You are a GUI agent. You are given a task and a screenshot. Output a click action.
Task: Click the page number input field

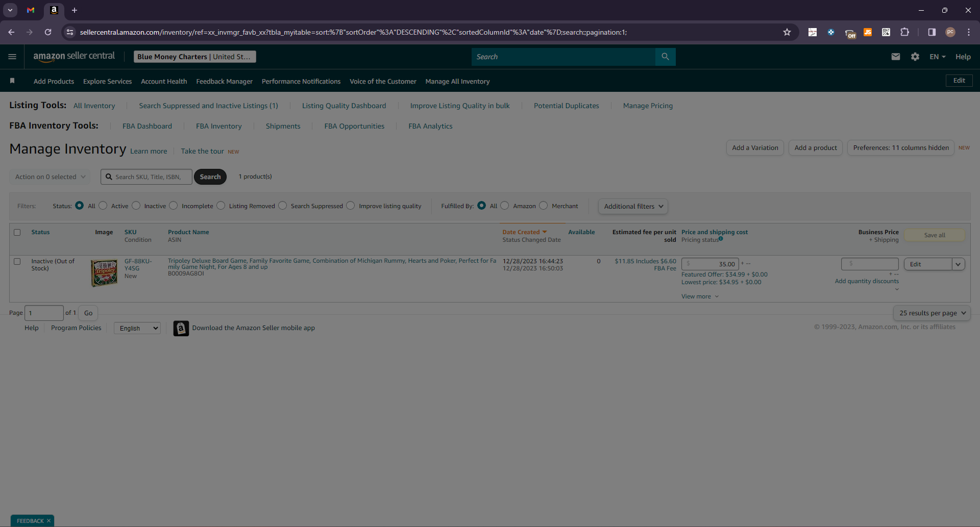44,313
